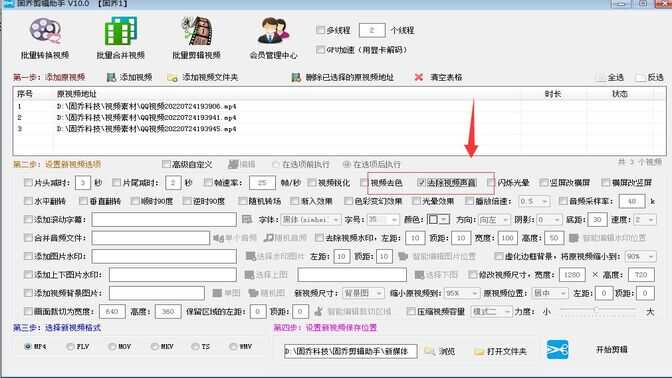Select WMV output format
672x378 pixels.
tap(233, 346)
